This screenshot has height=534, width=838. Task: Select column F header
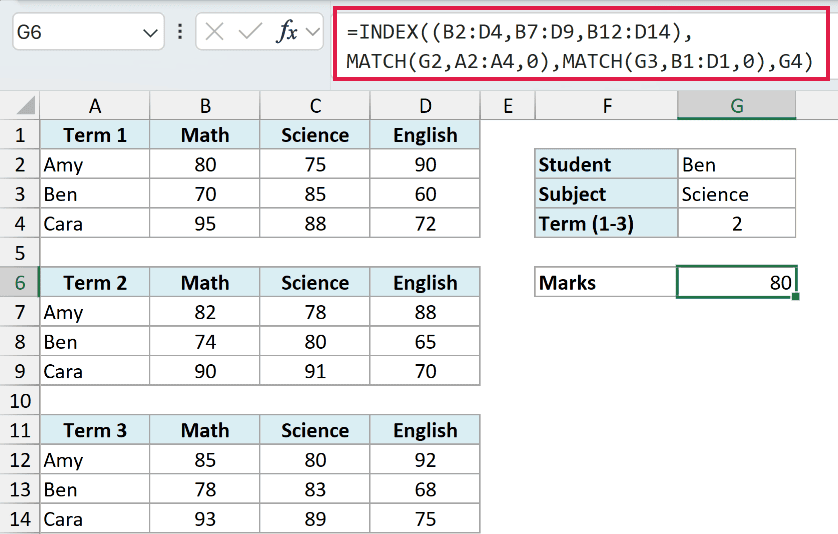[606, 105]
